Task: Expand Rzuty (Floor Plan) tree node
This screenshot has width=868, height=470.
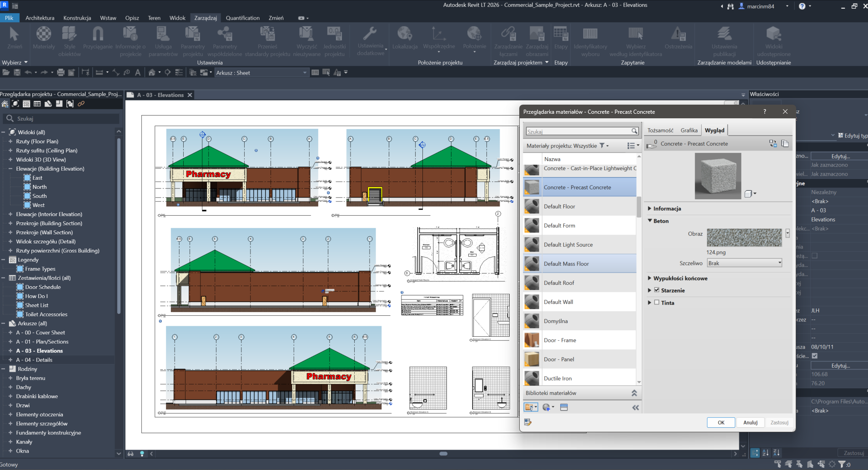Action: click(x=10, y=142)
